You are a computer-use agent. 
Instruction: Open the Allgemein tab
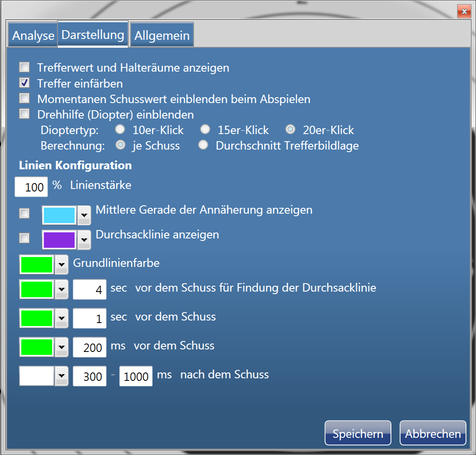(162, 36)
